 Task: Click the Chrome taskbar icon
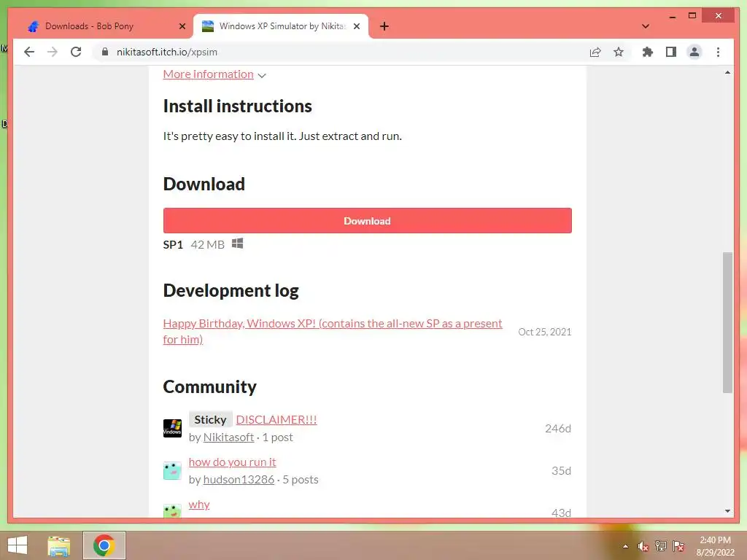tap(104, 545)
